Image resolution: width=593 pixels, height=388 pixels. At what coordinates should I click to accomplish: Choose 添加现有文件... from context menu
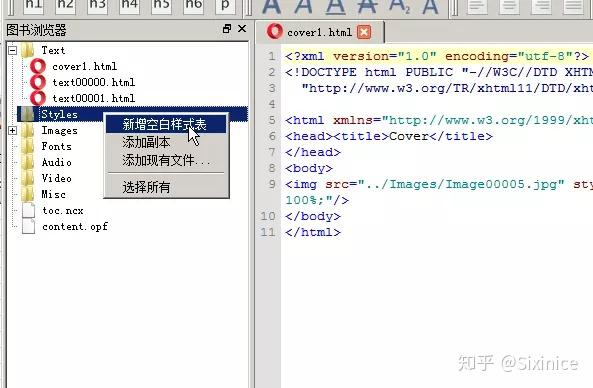(x=166, y=160)
